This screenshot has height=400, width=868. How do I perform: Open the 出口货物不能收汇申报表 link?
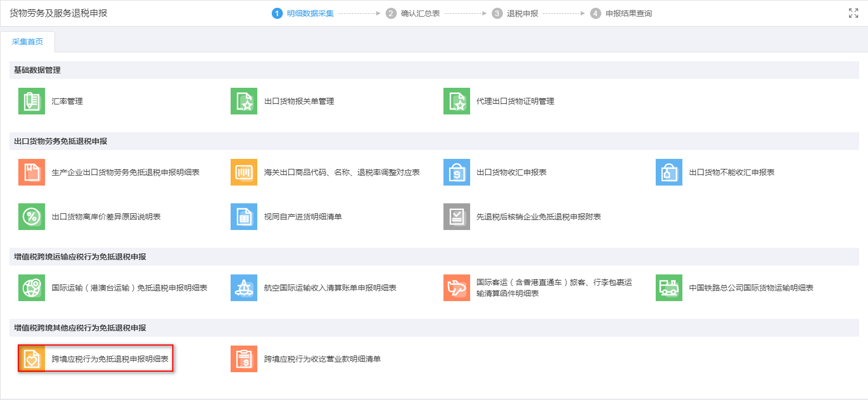732,172
